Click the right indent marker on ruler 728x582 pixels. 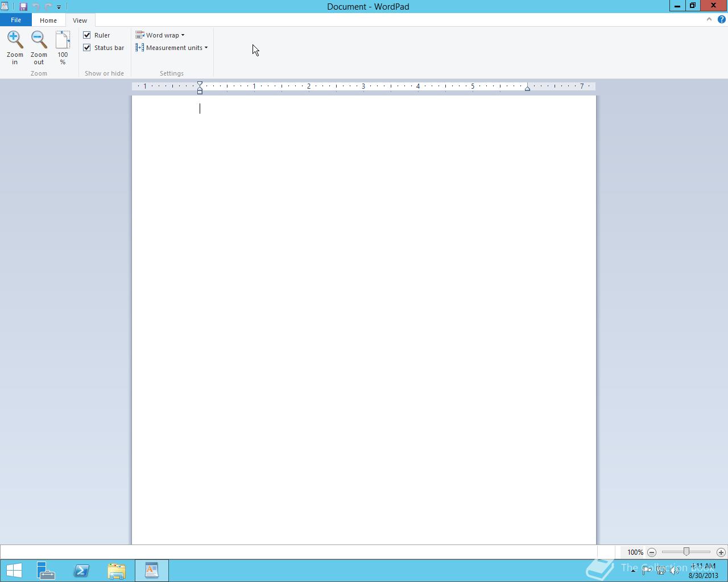click(x=527, y=88)
